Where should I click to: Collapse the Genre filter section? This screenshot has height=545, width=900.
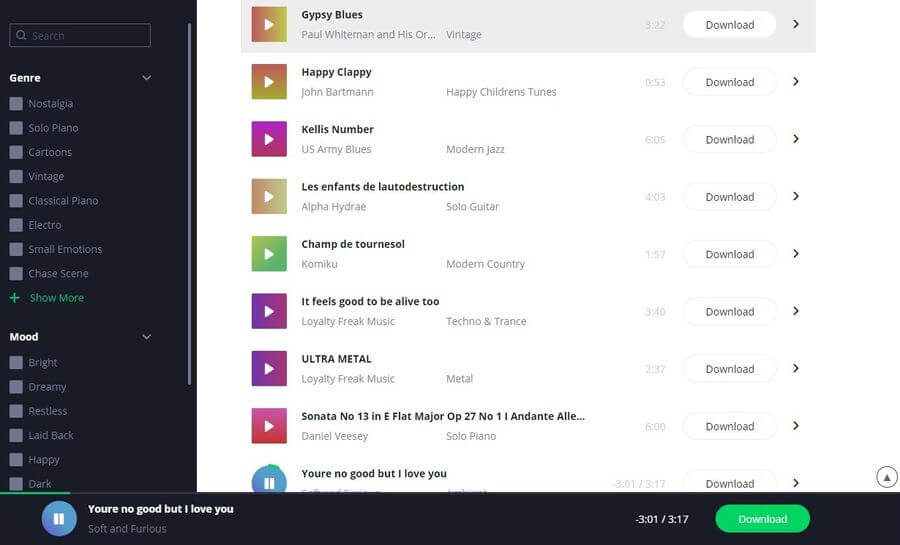(146, 77)
